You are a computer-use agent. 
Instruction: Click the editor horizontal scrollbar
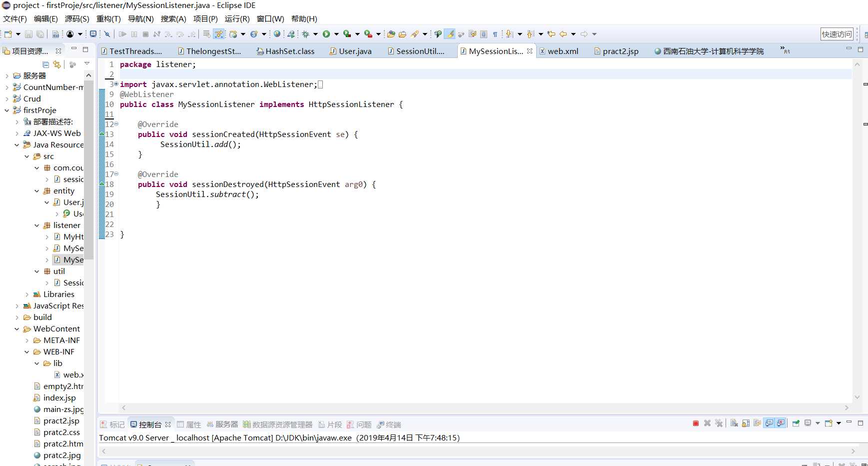pyautogui.click(x=485, y=407)
